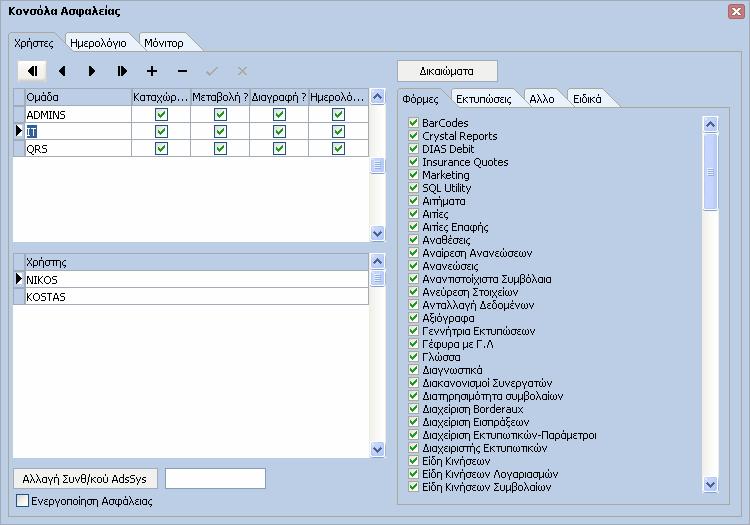Go to the first record in the navigator
This screenshot has height=525, width=750.
point(32,71)
